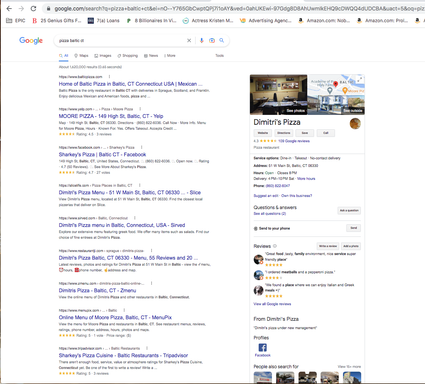Open options menu for the slicelife.com result
Image resolution: width=425 pixels, height=384 pixels.
[x=140, y=185]
